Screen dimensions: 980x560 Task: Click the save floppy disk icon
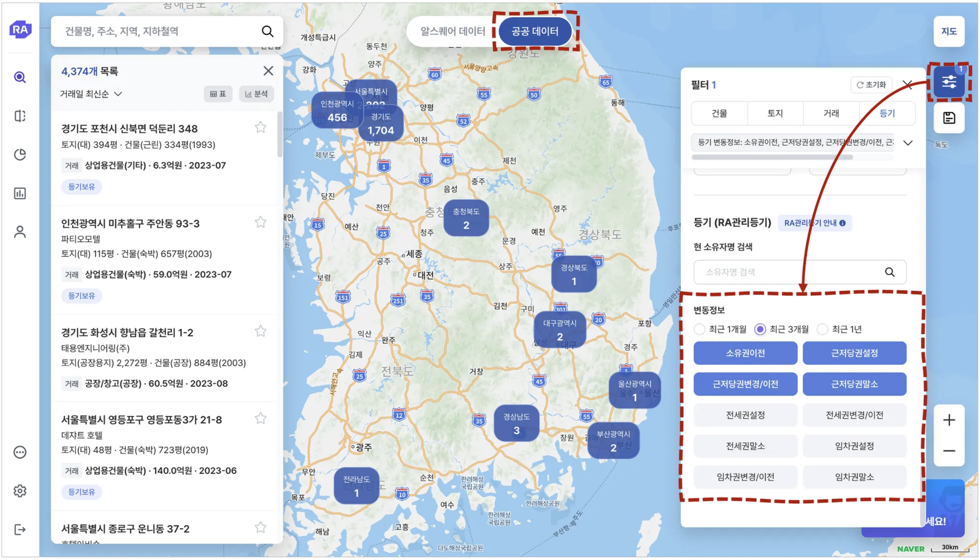coord(949,118)
